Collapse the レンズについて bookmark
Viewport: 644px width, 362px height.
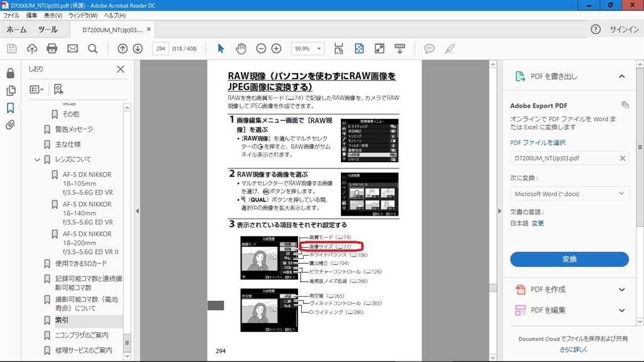point(37,160)
